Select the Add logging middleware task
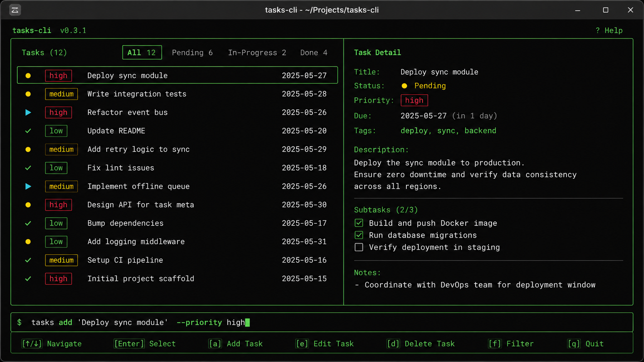The image size is (644, 362). pyautogui.click(x=177, y=242)
